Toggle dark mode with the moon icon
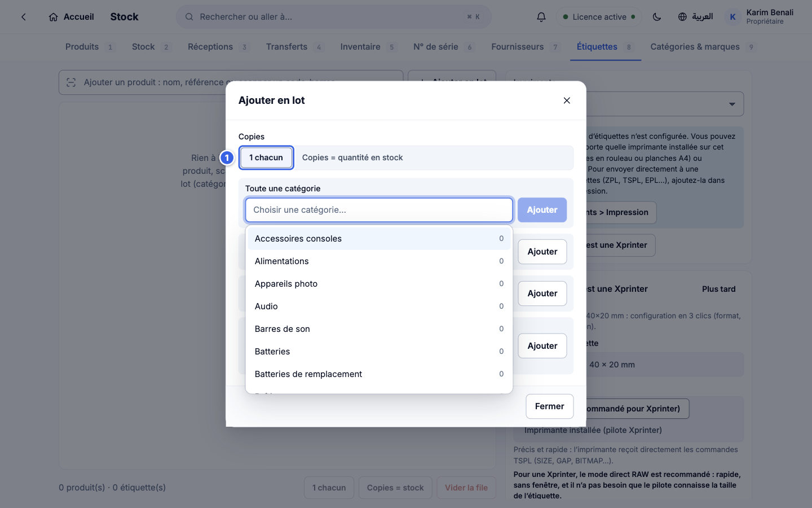The image size is (812, 508). (x=657, y=17)
